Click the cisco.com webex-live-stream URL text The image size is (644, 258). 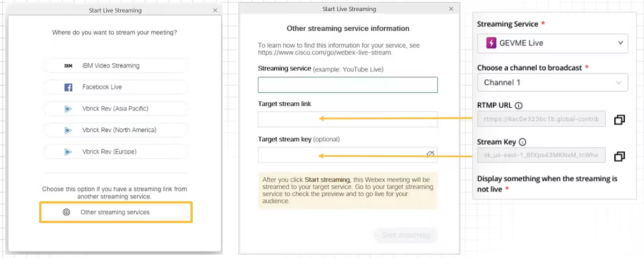(325, 53)
